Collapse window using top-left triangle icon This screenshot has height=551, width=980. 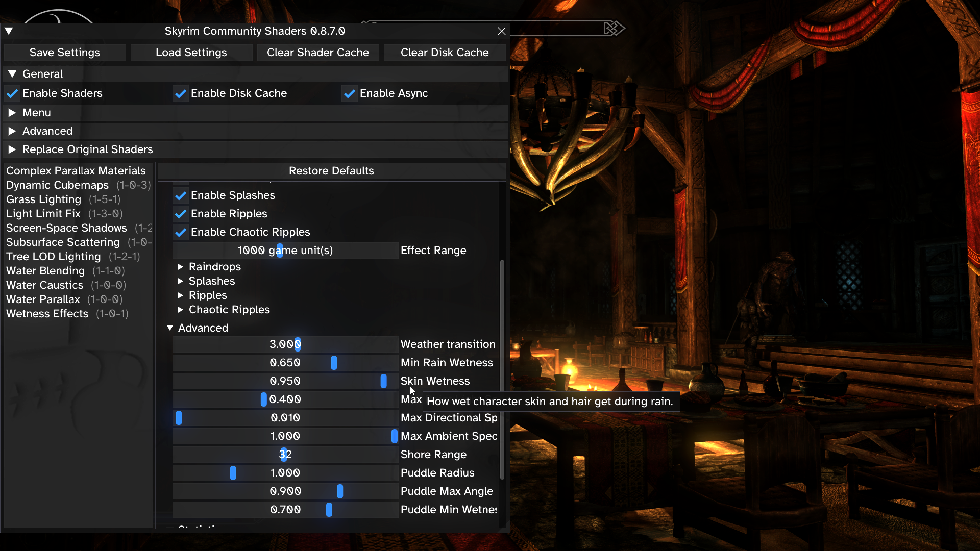(x=9, y=31)
